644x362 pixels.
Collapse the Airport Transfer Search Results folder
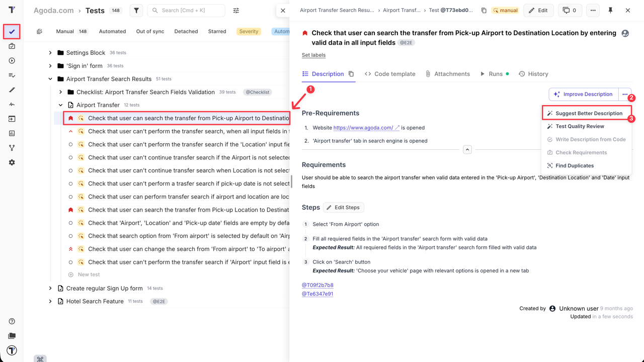pyautogui.click(x=49, y=78)
